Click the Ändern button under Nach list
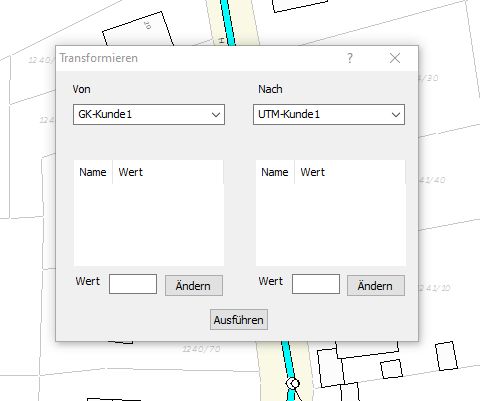Image resolution: width=480 pixels, height=401 pixels. pyautogui.click(x=376, y=286)
